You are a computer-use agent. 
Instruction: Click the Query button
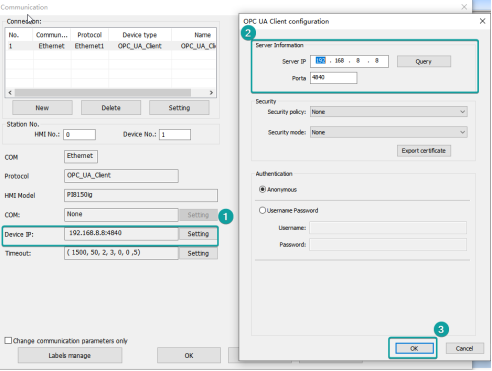424,61
